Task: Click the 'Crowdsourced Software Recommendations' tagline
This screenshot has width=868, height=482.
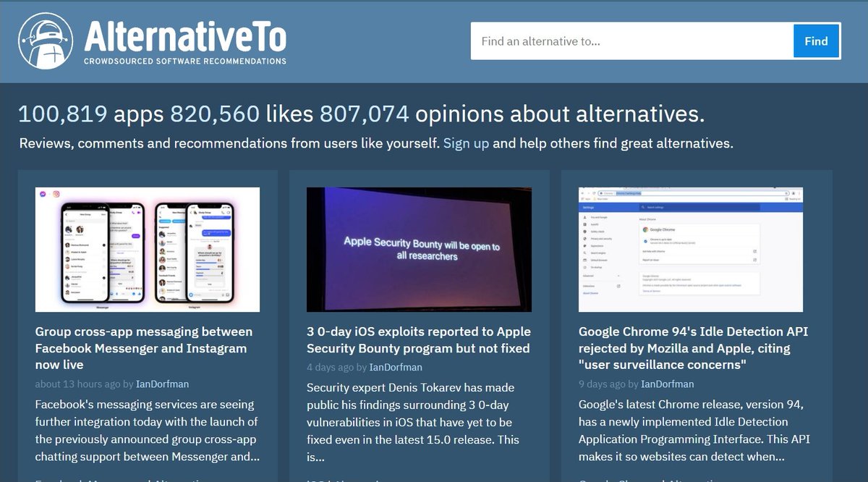Action: click(x=185, y=62)
